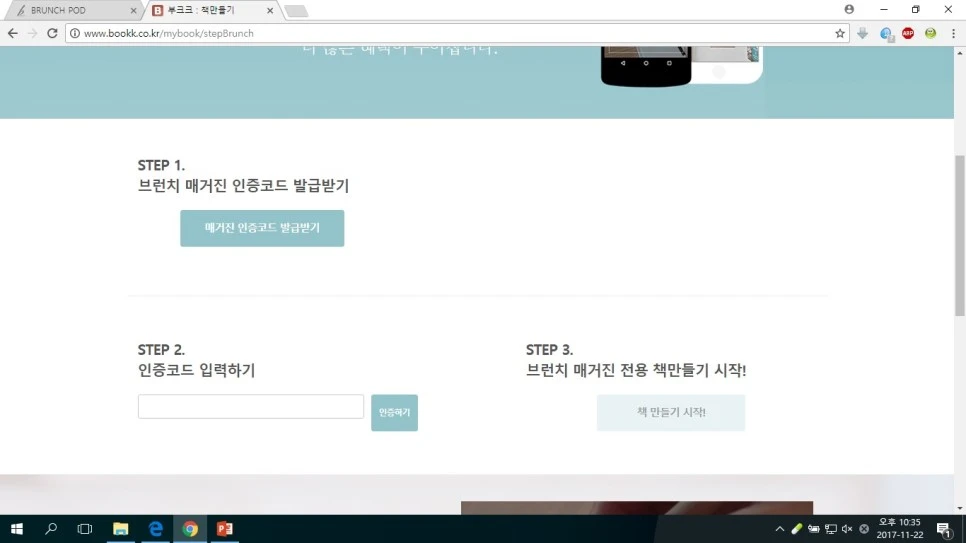The height and width of the screenshot is (543, 966).
Task: Open File Explorer from the taskbar
Action: tap(121, 529)
